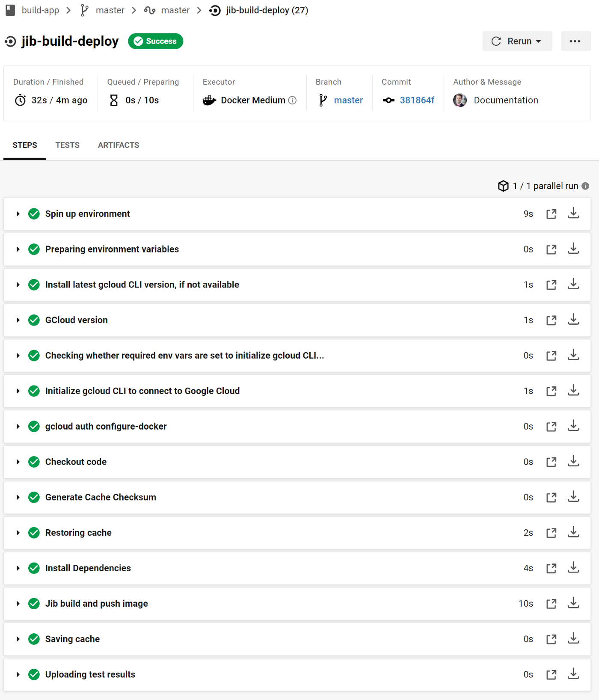The image size is (599, 700).
Task: Expand the Generate Cache Checksum step
Action: pos(18,497)
